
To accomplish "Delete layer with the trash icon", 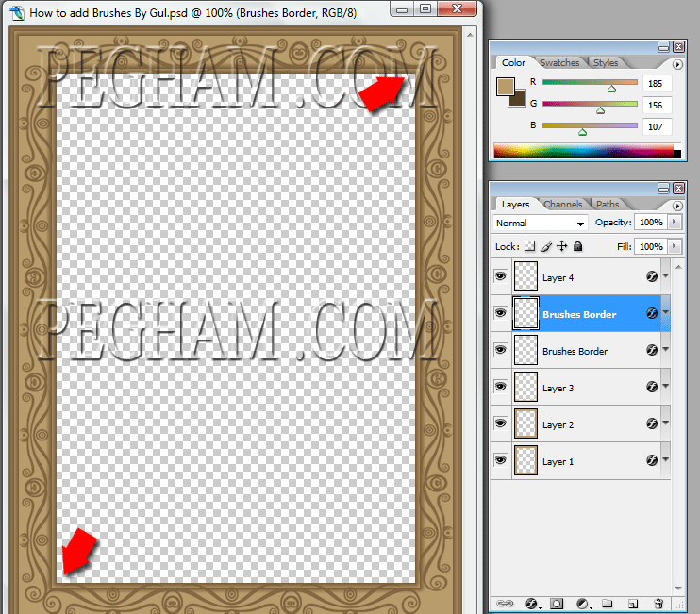I will [658, 604].
